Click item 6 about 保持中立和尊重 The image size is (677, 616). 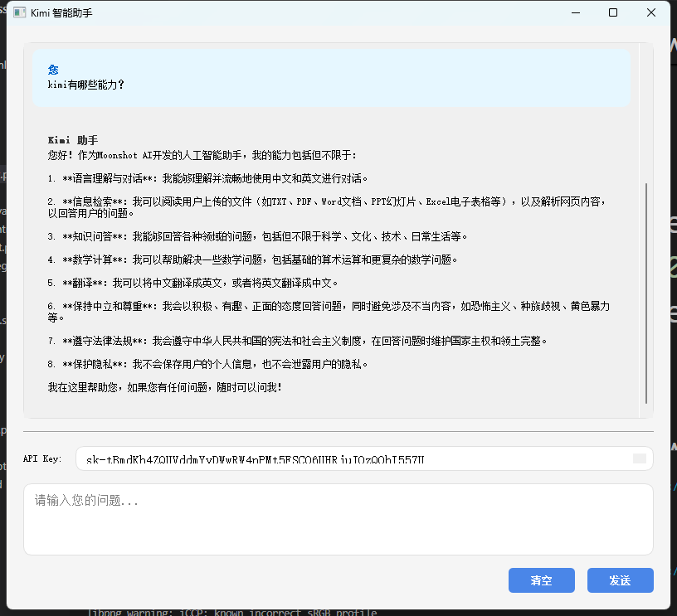tap(329, 312)
